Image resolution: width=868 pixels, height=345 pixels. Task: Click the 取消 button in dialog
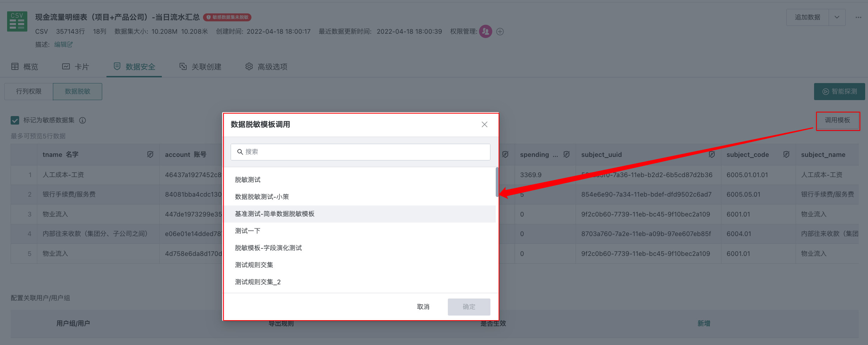423,307
